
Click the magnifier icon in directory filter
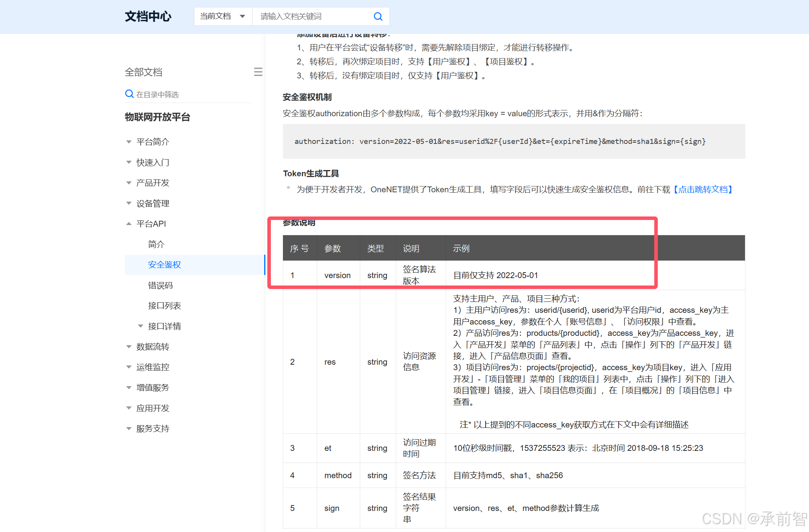129,94
